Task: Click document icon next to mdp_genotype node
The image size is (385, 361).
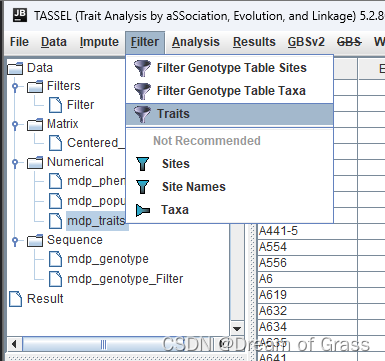Action: tap(55, 259)
